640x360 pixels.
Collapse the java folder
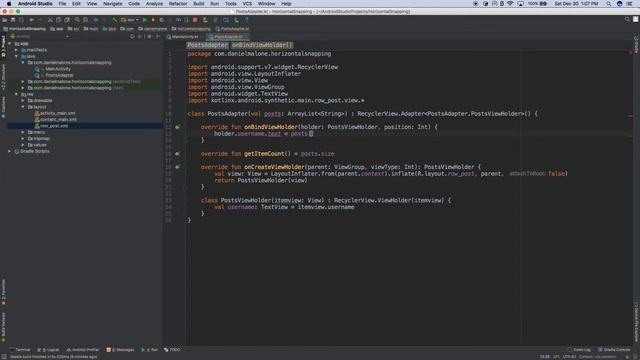tap(16, 56)
